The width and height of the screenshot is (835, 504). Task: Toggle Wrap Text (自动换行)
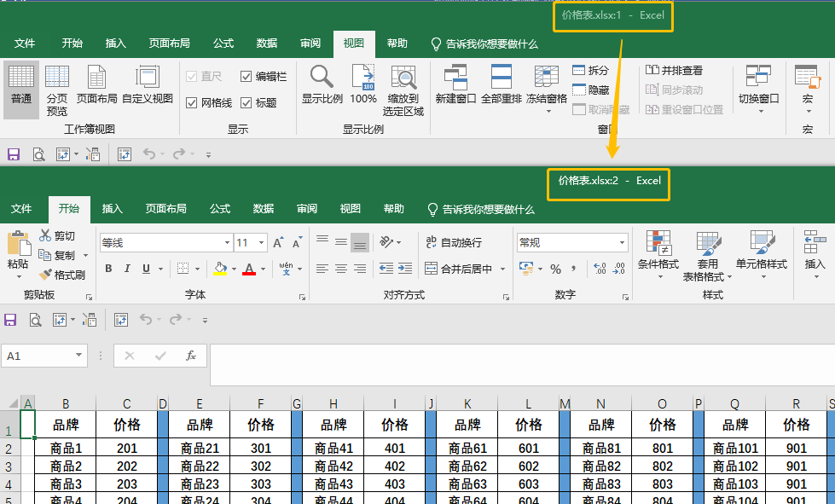pyautogui.click(x=454, y=243)
